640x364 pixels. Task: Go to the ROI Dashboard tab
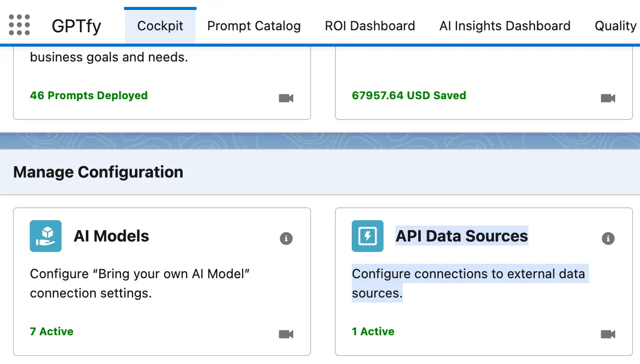[x=370, y=26]
